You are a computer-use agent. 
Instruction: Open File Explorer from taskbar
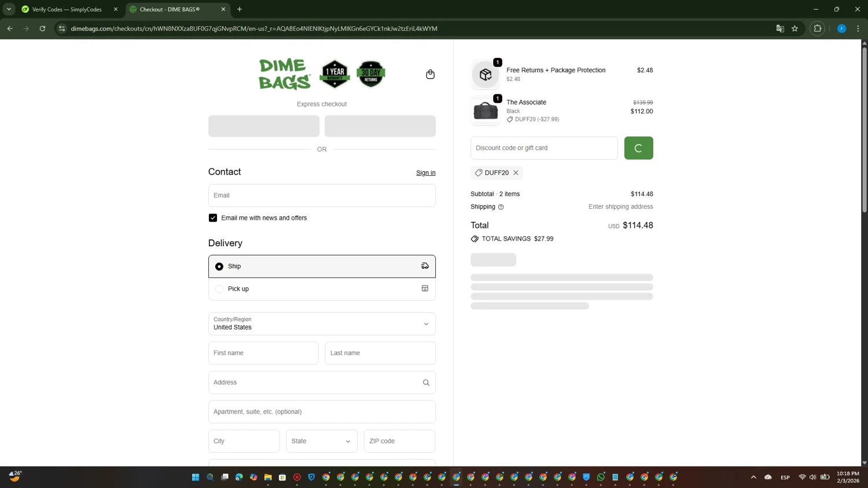[268, 477]
